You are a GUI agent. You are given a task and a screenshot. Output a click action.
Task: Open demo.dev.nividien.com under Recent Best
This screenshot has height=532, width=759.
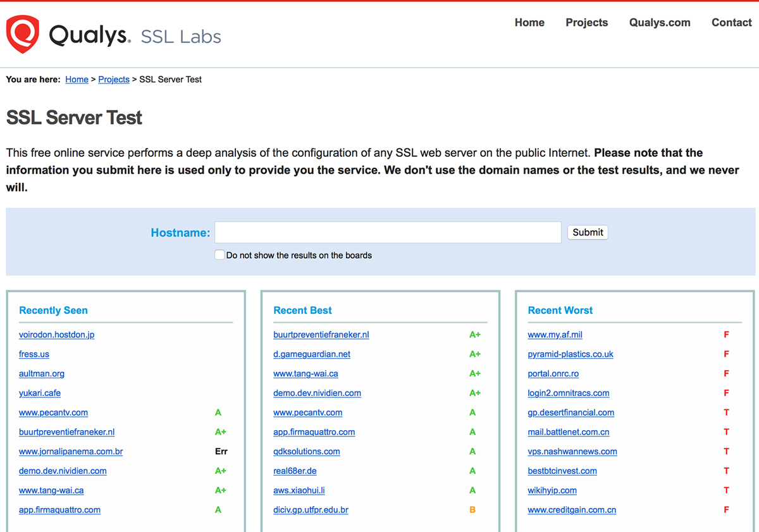pyautogui.click(x=317, y=393)
